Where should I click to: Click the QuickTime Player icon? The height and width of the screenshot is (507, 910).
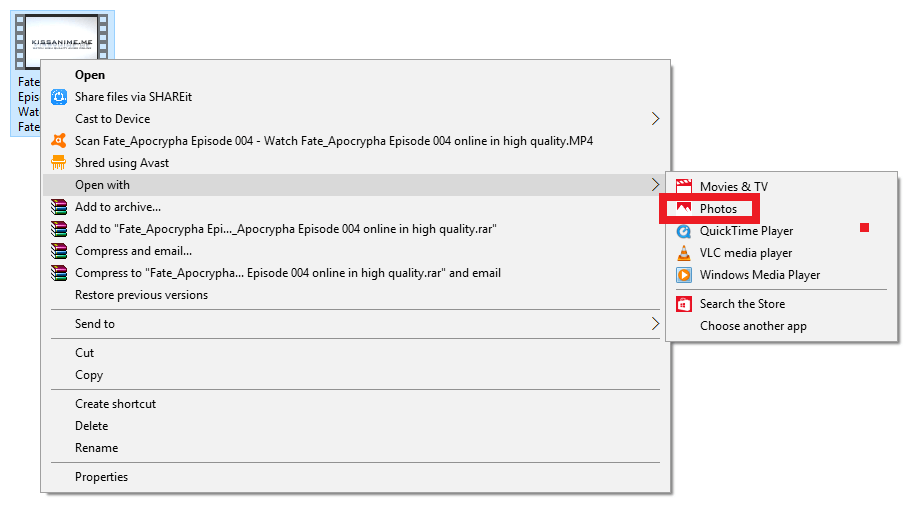[x=684, y=231]
